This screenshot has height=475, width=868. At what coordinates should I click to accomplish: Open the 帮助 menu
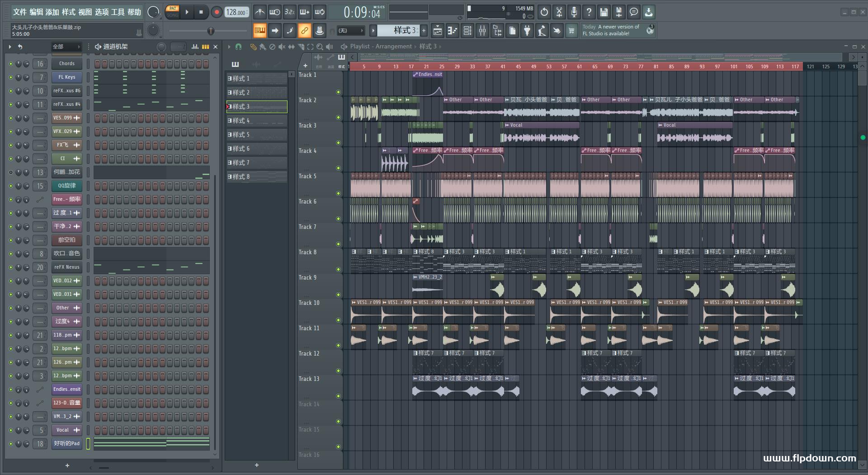click(x=134, y=12)
